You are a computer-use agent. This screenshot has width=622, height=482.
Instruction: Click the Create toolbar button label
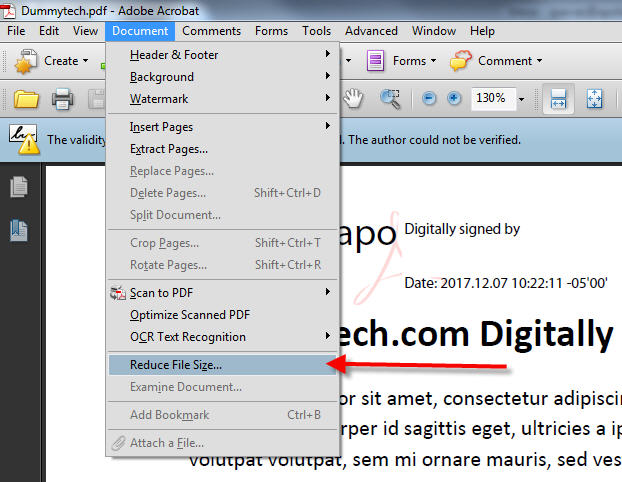[x=61, y=61]
